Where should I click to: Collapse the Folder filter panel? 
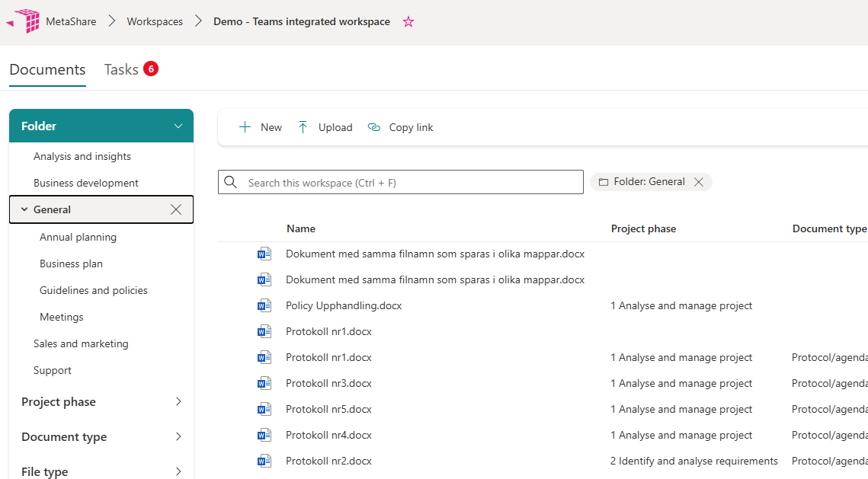coord(178,126)
